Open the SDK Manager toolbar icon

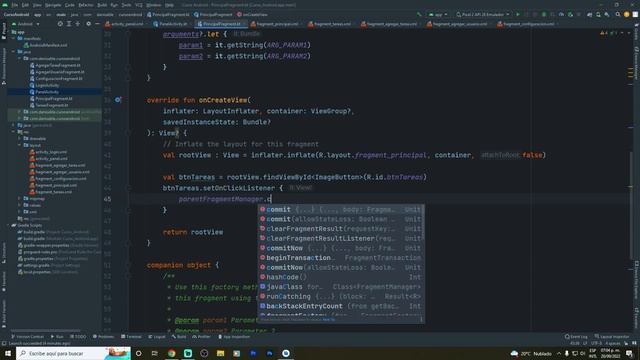click(607, 14)
